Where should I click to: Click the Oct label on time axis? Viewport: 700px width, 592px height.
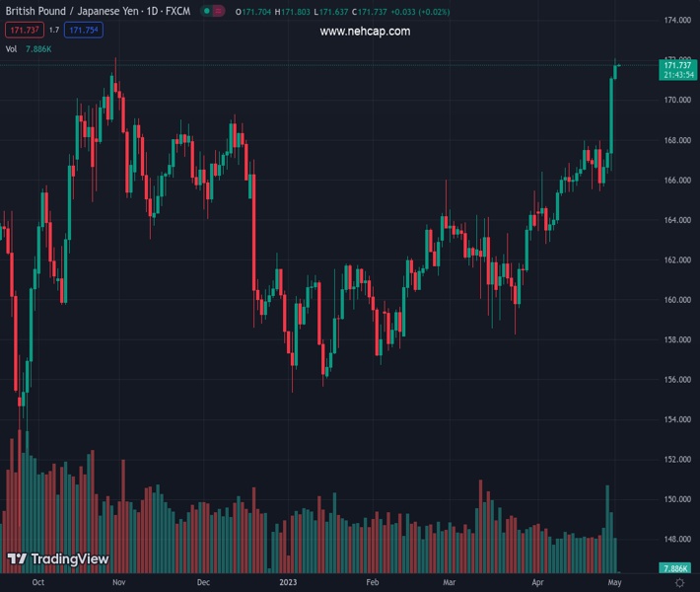[37, 583]
